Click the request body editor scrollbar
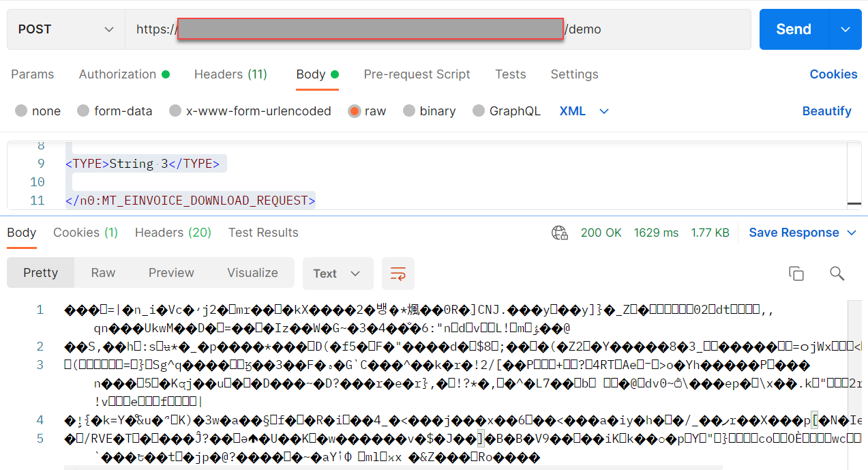 tap(854, 175)
